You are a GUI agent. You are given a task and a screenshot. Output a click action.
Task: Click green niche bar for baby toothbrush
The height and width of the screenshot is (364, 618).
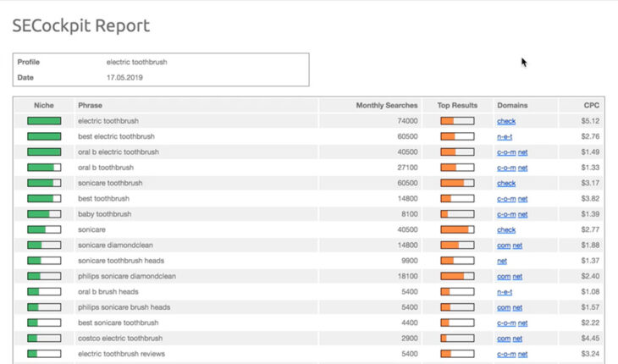click(x=44, y=214)
